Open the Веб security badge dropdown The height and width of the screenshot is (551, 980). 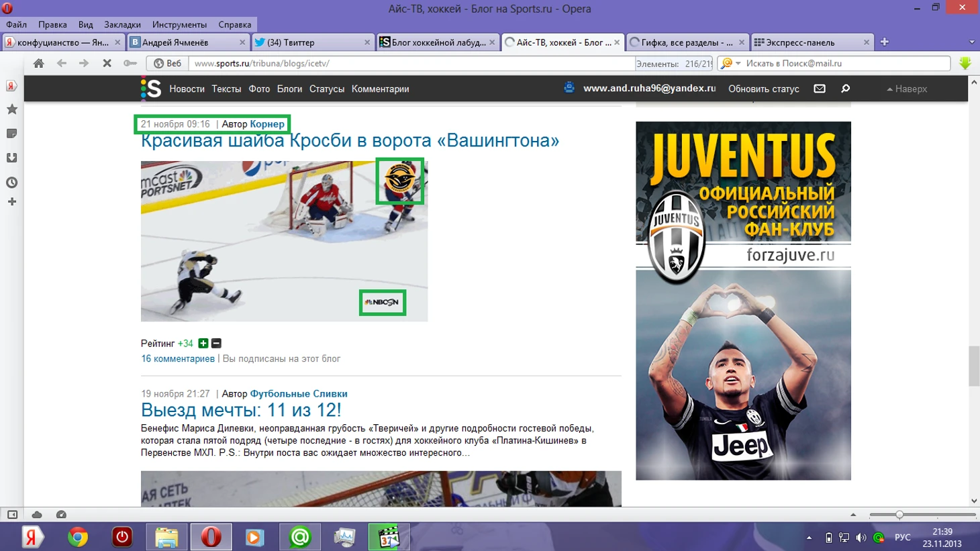point(168,63)
